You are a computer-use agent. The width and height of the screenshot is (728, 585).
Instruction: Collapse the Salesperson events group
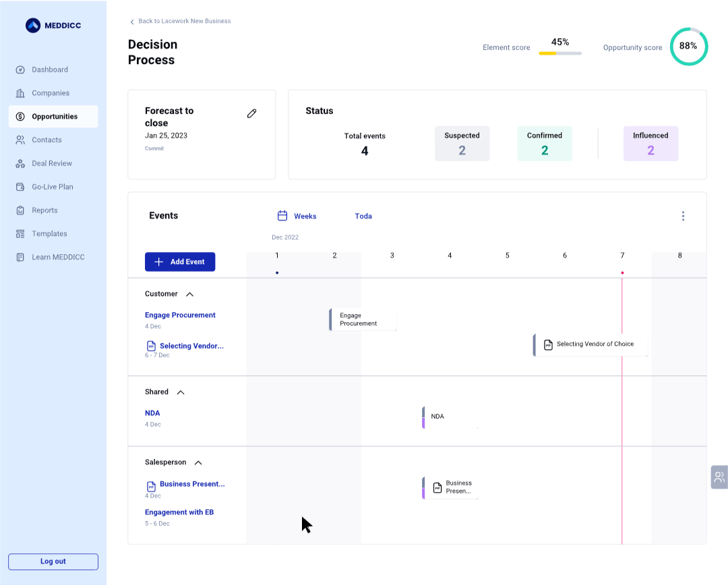tap(198, 463)
